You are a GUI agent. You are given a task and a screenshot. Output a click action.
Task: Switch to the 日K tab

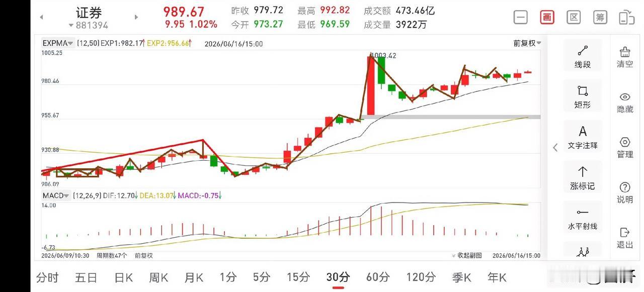click(123, 277)
